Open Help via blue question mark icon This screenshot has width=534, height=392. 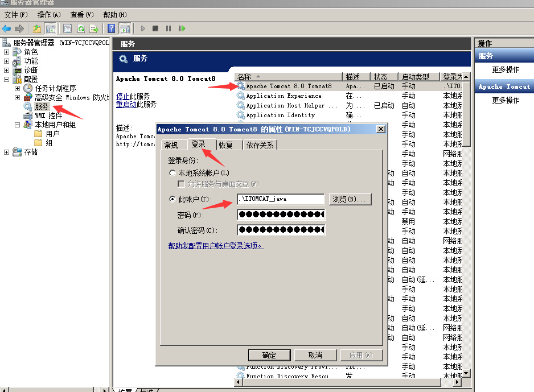pos(112,28)
